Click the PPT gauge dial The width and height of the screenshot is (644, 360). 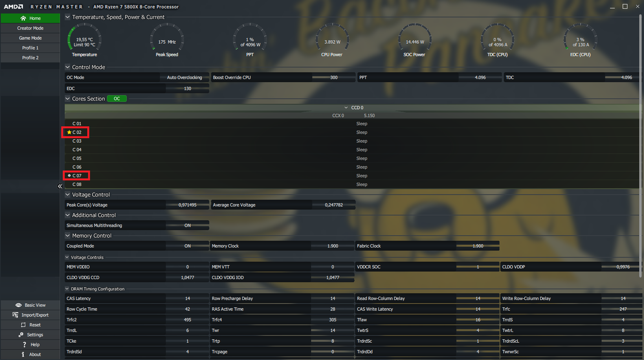[x=250, y=38]
